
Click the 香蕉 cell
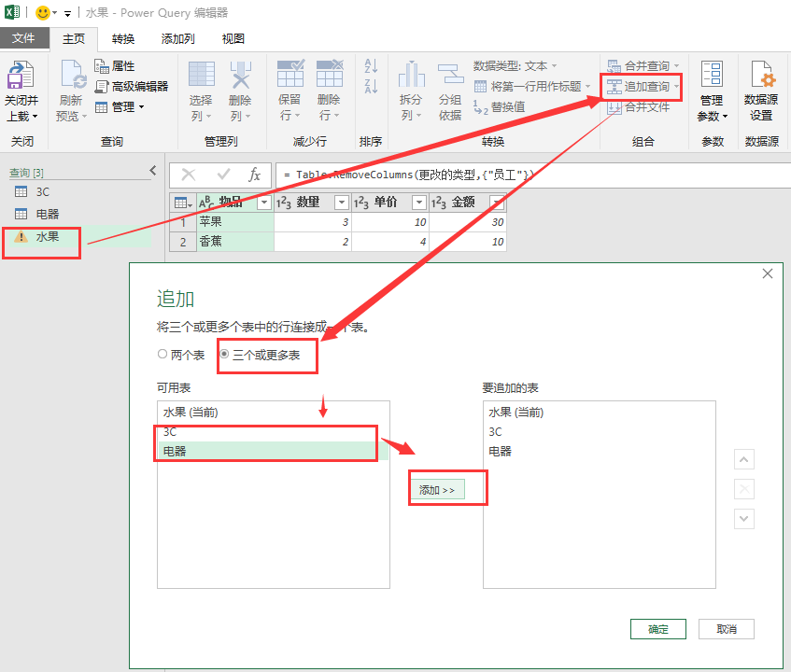tap(235, 242)
